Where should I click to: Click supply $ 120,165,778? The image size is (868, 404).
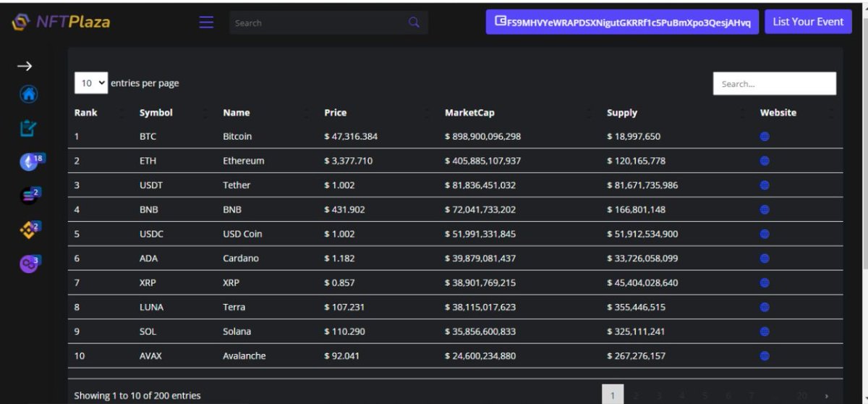click(637, 161)
